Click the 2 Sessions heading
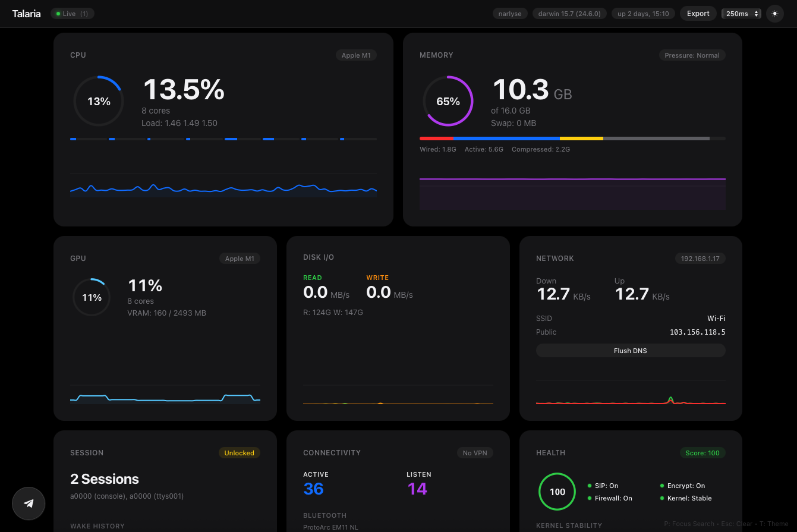Viewport: 797px width, 532px height. 105,479
